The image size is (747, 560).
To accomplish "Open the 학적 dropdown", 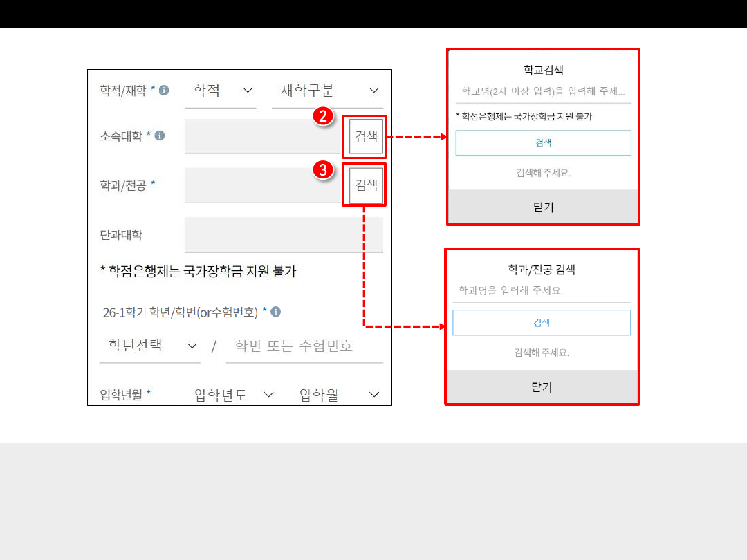I will [x=221, y=91].
